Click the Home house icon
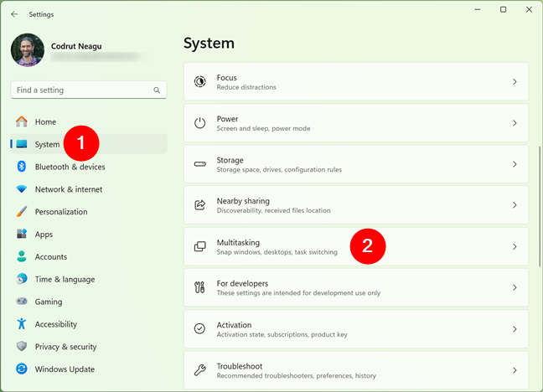543x392 pixels. coord(22,121)
